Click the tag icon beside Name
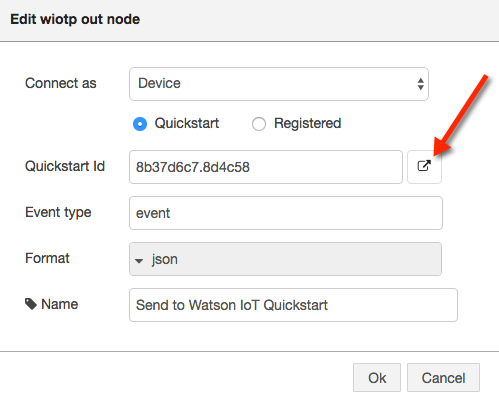Screen dimensions: 499x406 click(x=31, y=304)
